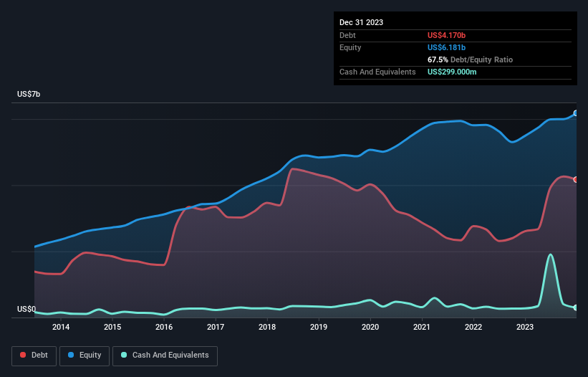The image size is (588, 377).
Task: Select the 2023 axis label
Action: 525,327
